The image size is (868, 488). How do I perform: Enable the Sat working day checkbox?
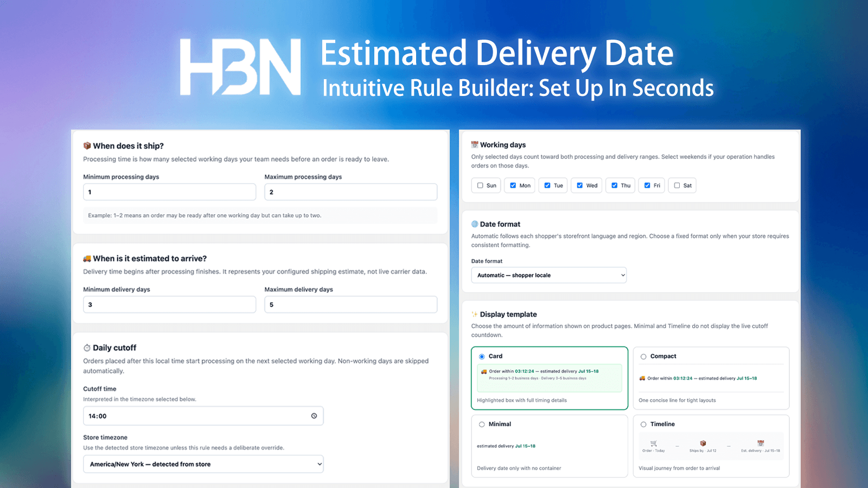tap(677, 185)
